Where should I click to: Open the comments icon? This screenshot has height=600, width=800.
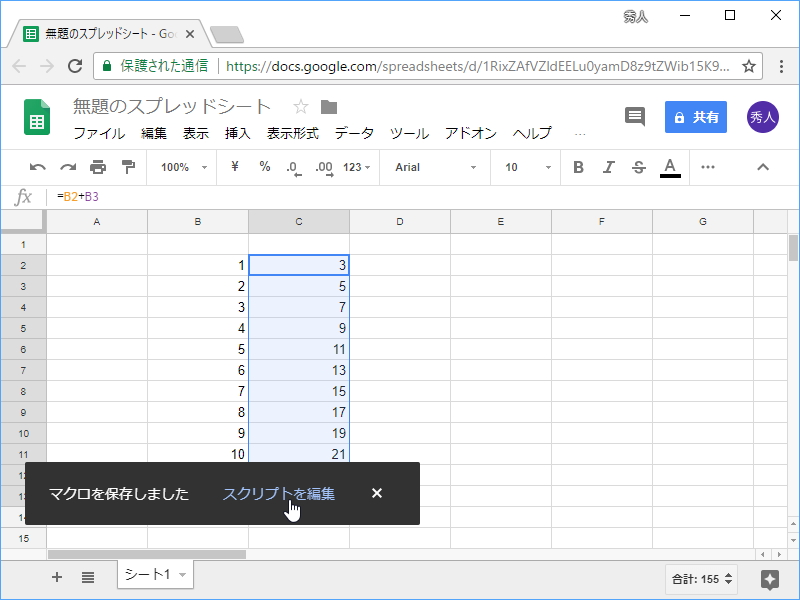(635, 117)
